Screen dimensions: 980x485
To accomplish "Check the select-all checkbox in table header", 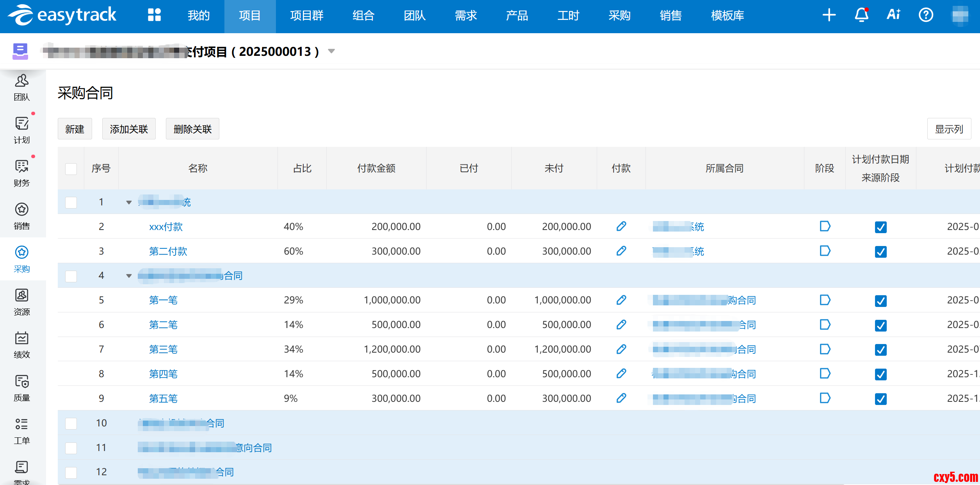I will click(71, 169).
